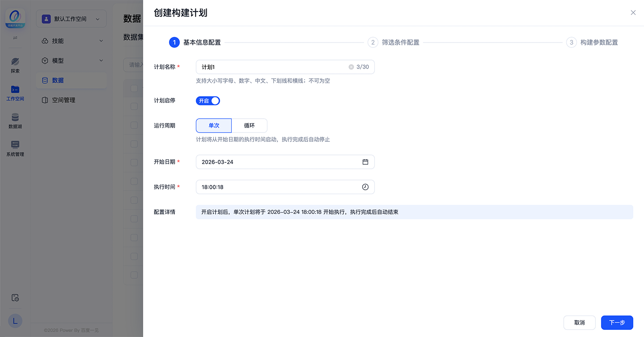This screenshot has width=644, height=337.
Task: Click the 默认工作空间 workspace avatar icon
Action: [x=46, y=19]
